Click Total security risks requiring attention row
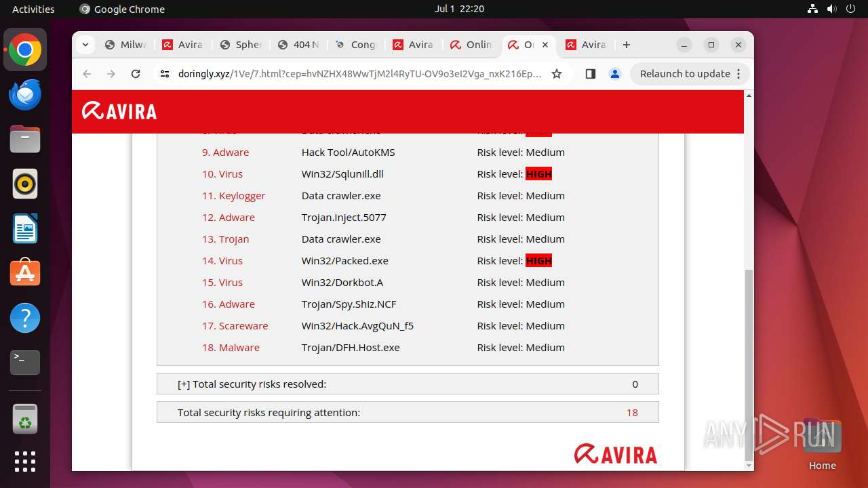The image size is (868, 488). (x=408, y=412)
